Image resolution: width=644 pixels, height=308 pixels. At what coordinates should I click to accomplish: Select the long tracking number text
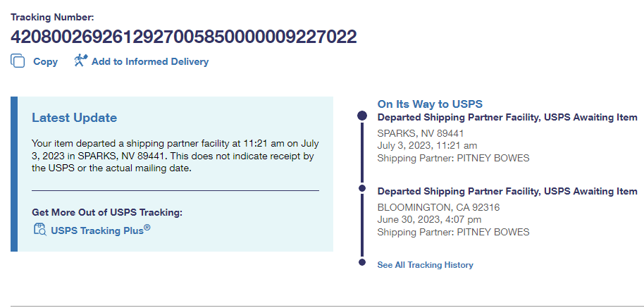click(x=183, y=37)
